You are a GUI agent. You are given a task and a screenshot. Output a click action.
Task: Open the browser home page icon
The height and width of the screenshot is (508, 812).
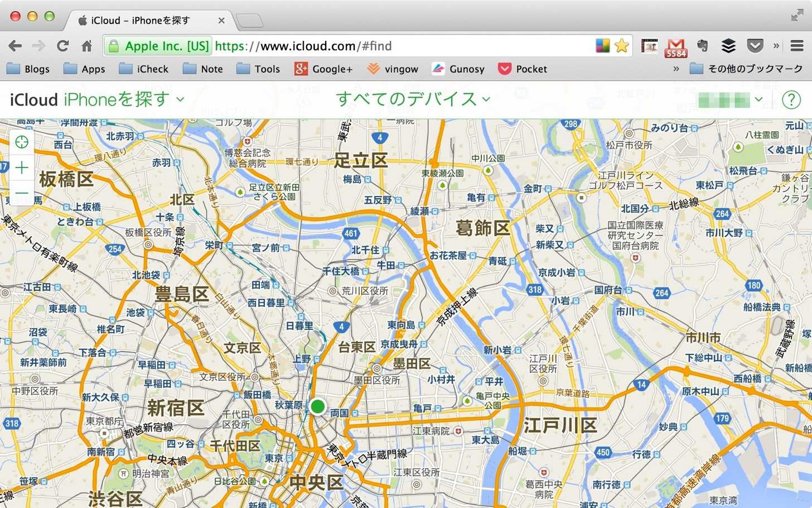pos(86,46)
